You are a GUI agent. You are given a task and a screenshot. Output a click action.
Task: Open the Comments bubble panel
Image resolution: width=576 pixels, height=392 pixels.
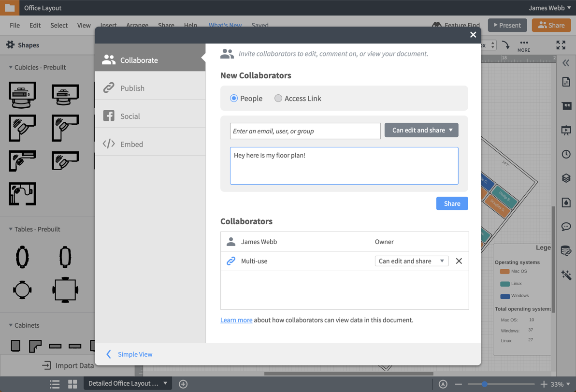(566, 227)
